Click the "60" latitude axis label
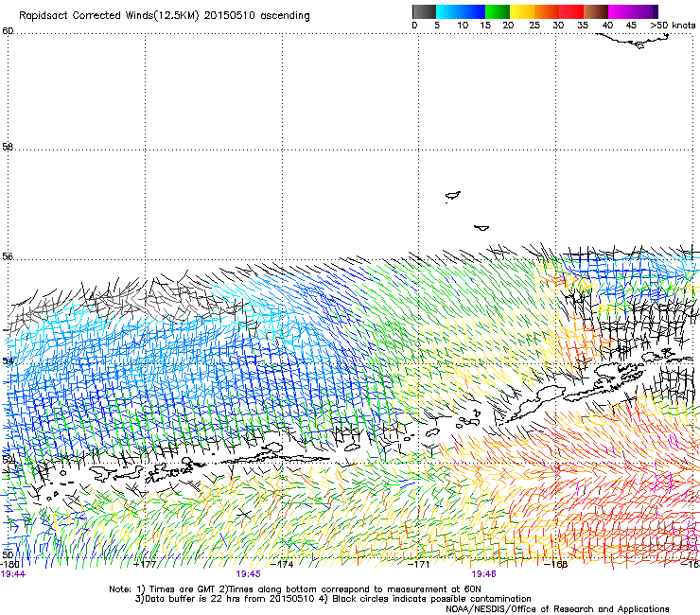 point(8,31)
